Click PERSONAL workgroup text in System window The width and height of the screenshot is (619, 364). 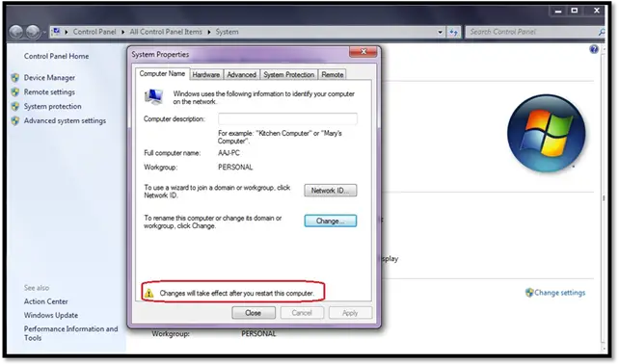tap(258, 333)
